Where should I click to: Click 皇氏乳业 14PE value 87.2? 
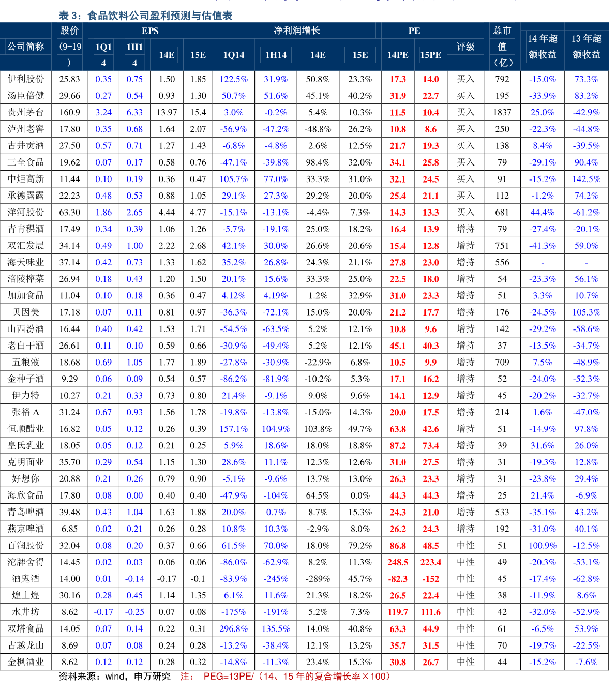pyautogui.click(x=398, y=446)
